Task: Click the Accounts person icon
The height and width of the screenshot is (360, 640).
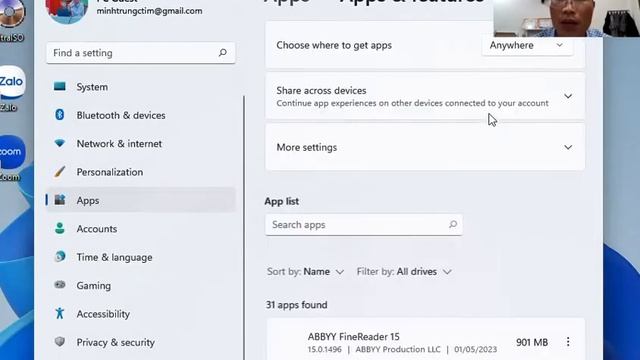Action: pos(60,228)
